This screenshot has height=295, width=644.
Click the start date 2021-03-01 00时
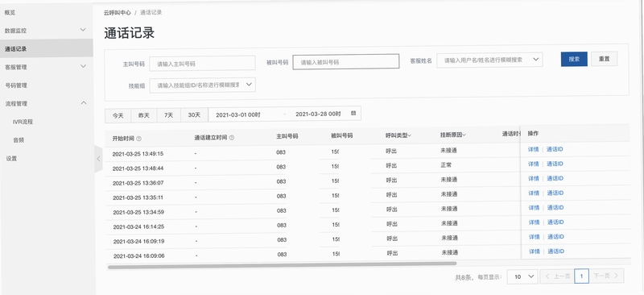[238, 114]
